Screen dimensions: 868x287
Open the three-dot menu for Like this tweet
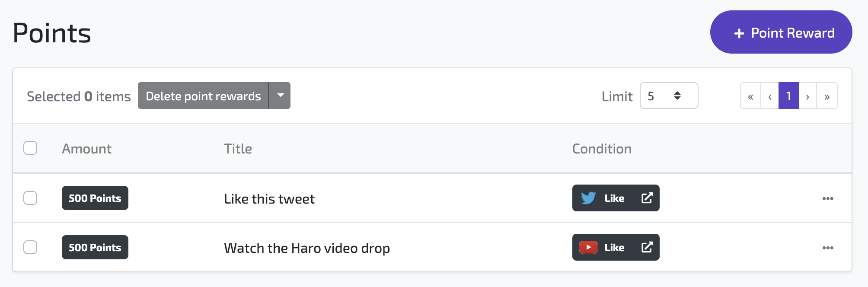(x=828, y=198)
